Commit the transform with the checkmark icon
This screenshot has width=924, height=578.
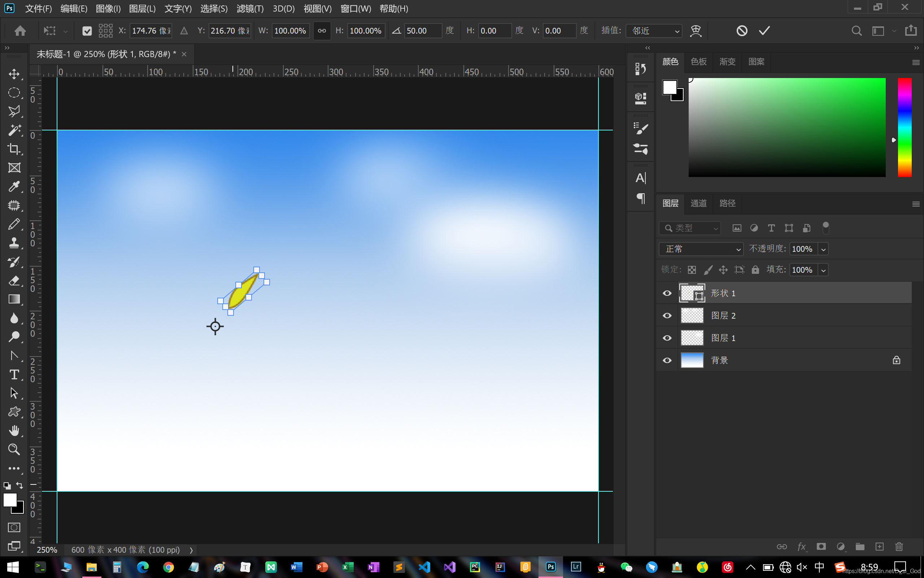click(x=764, y=31)
